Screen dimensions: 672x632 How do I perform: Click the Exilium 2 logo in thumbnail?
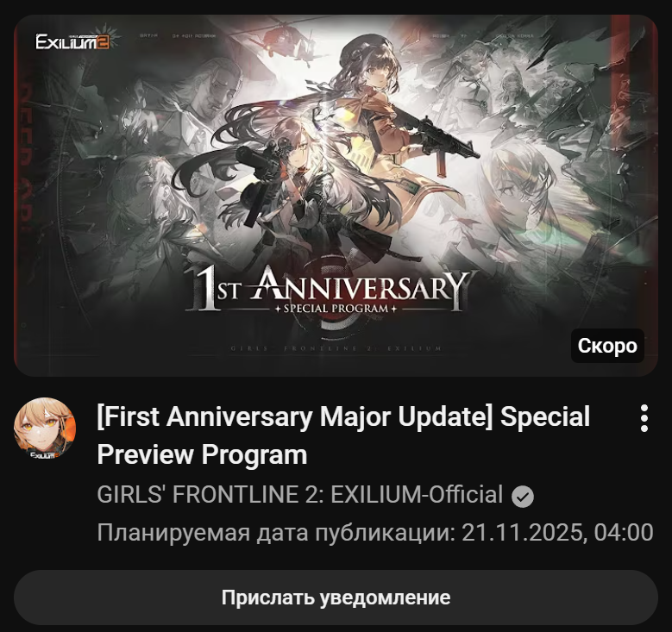[x=72, y=41]
